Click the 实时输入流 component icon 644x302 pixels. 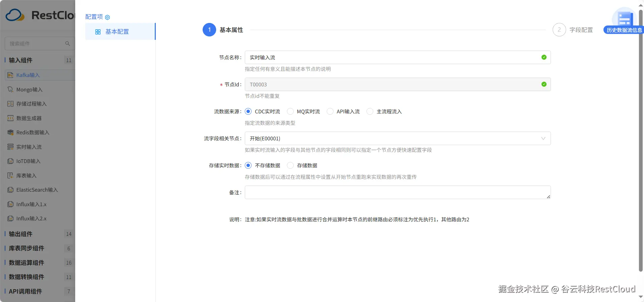point(10,147)
